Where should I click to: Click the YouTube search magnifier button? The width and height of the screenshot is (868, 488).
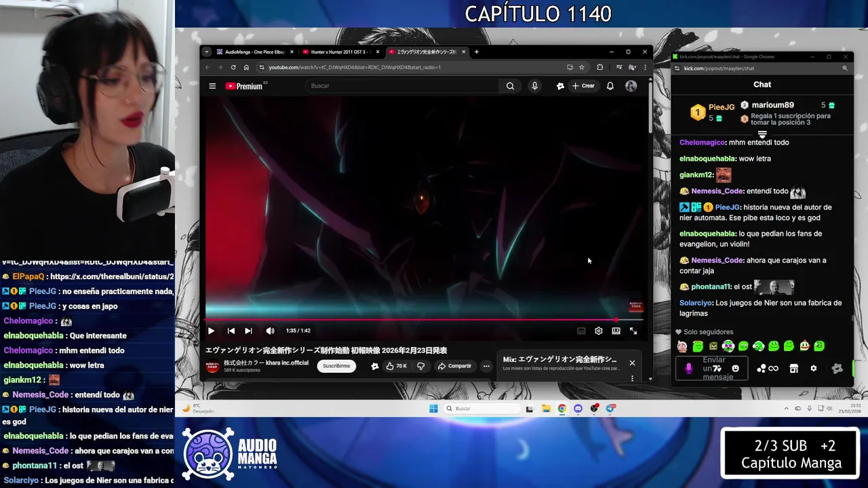pyautogui.click(x=510, y=86)
